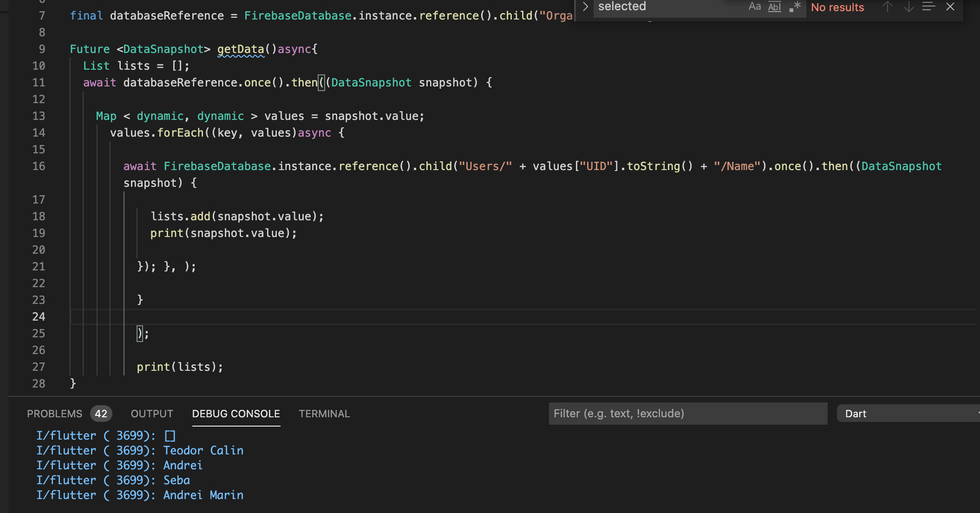This screenshot has height=513, width=980.
Task: Click Find in Selection icon
Action: pyautogui.click(x=928, y=7)
